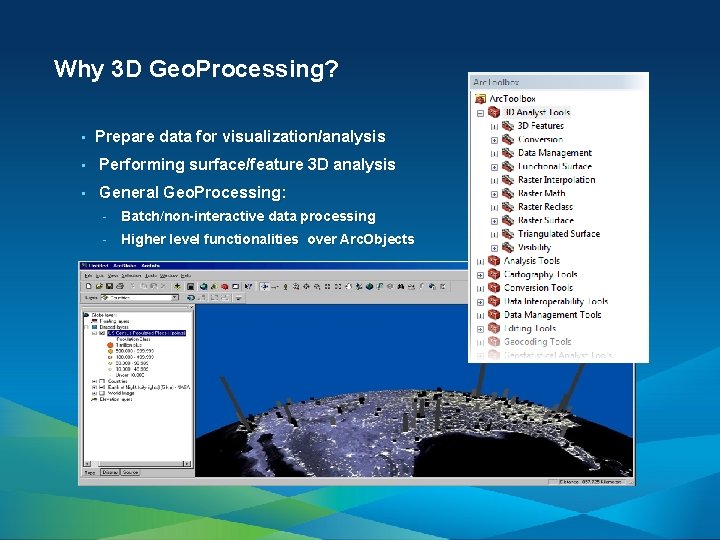Click the Analysis Tools toolbox icon
This screenshot has height=540, width=720.
click(x=494, y=260)
